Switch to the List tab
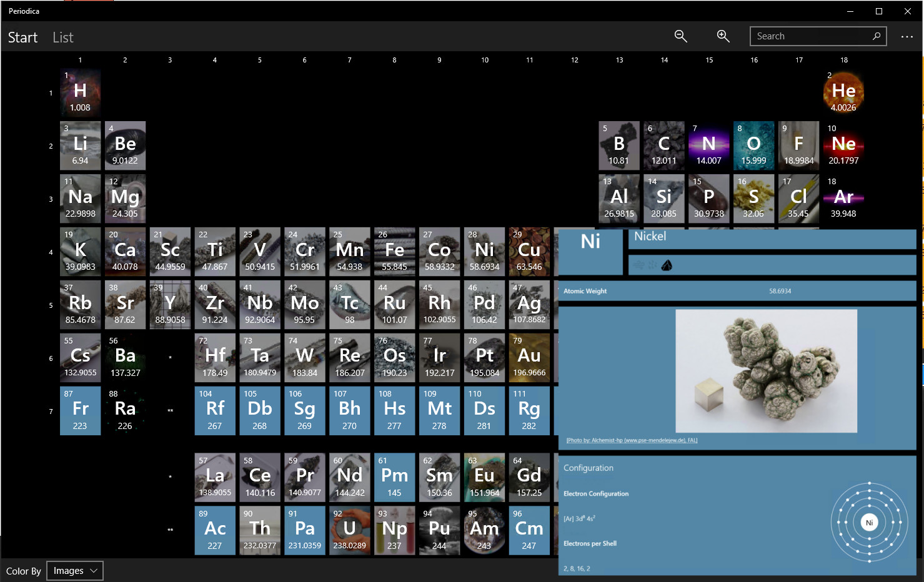This screenshot has width=924, height=582. click(63, 37)
